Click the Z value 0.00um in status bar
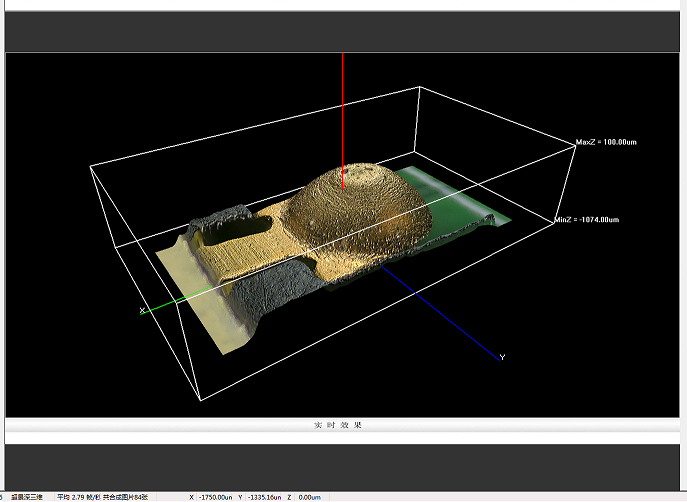This screenshot has height=502, width=687. click(309, 497)
